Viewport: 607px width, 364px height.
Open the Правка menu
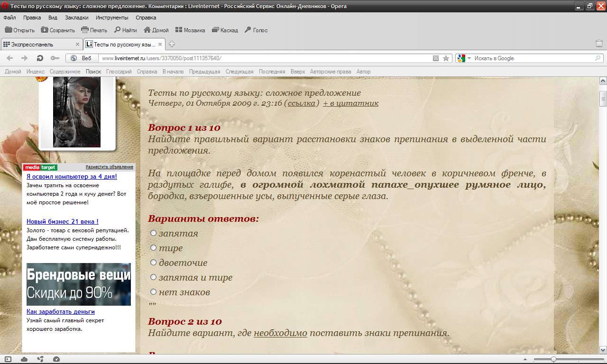click(x=32, y=18)
